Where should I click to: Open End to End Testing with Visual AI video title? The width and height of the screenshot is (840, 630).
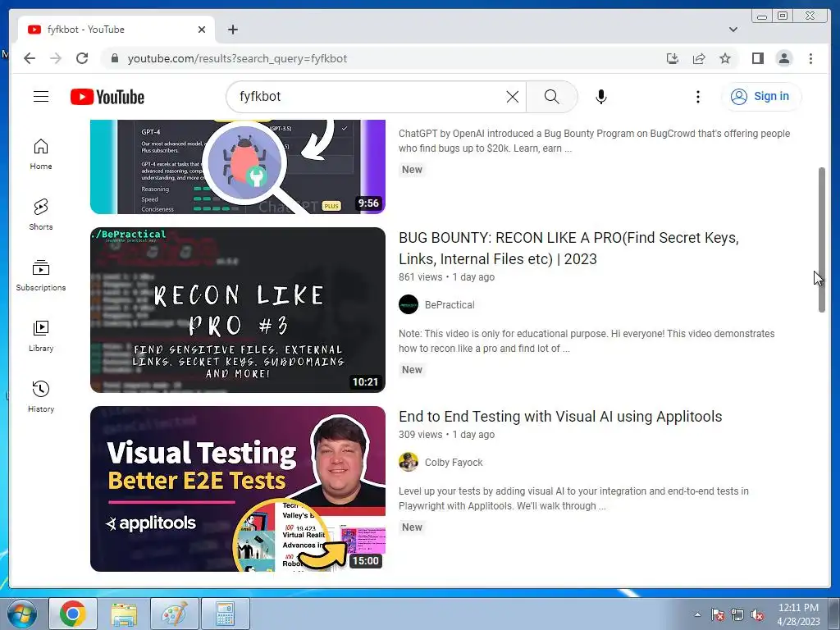click(x=560, y=416)
